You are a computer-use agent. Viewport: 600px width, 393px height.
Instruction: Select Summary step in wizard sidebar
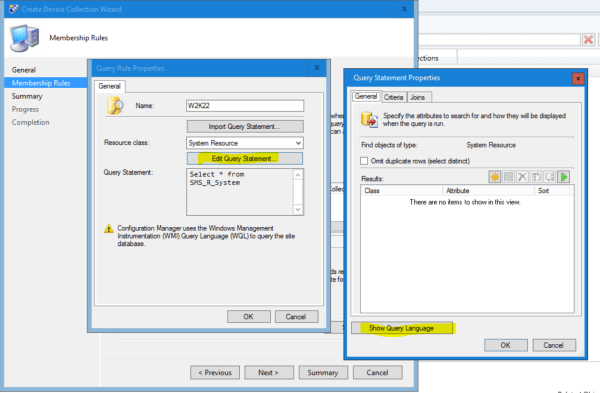coord(27,96)
